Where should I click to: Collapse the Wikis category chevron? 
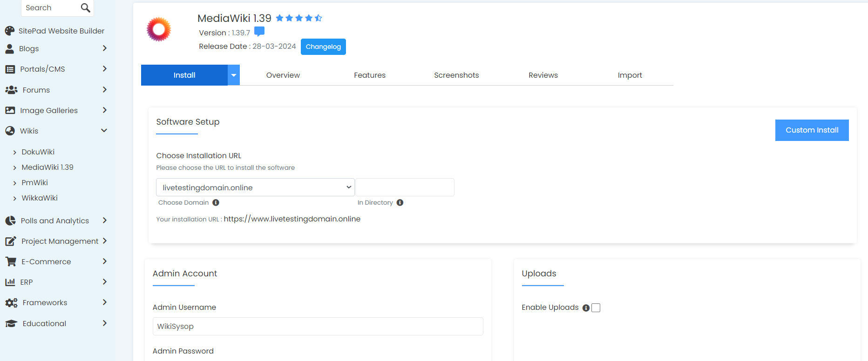pyautogui.click(x=104, y=131)
